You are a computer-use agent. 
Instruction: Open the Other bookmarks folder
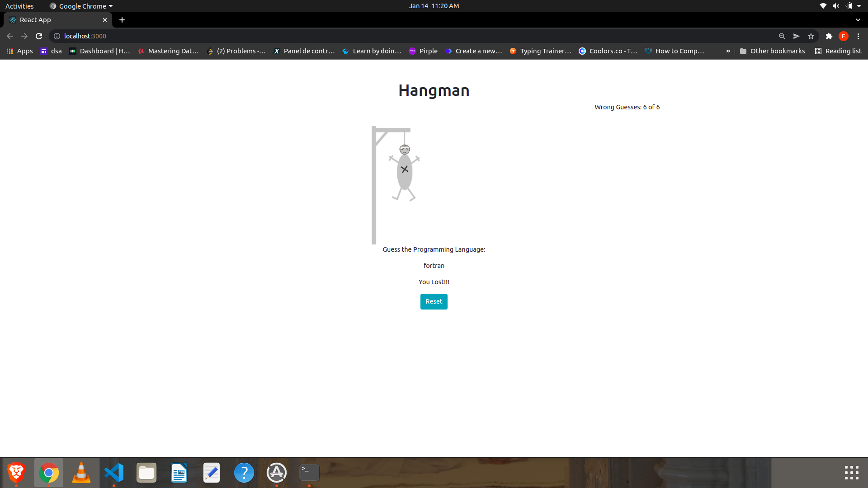pyautogui.click(x=772, y=51)
